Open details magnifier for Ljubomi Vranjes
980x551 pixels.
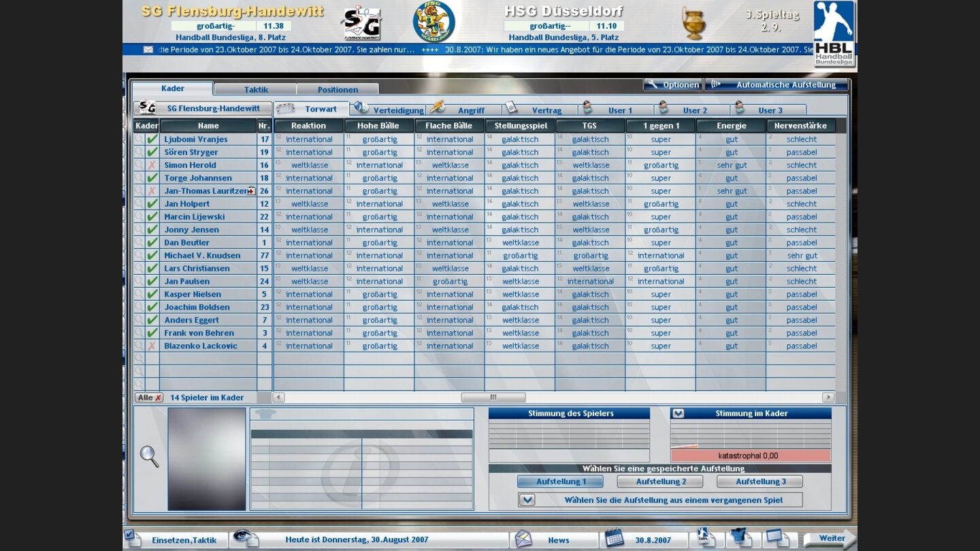click(140, 139)
